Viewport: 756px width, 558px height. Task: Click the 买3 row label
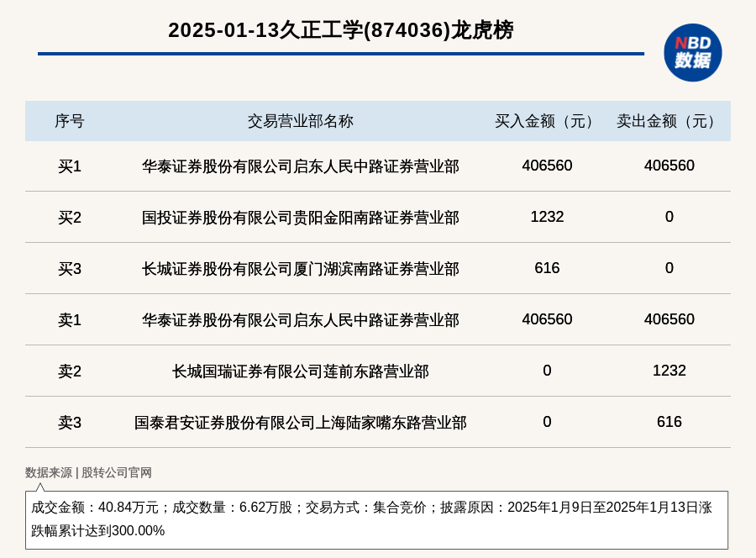(x=70, y=269)
